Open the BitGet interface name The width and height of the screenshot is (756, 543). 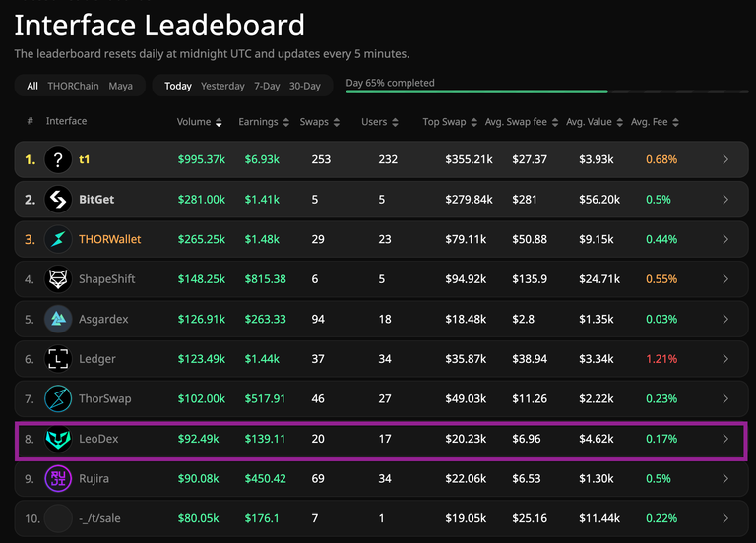(96, 200)
